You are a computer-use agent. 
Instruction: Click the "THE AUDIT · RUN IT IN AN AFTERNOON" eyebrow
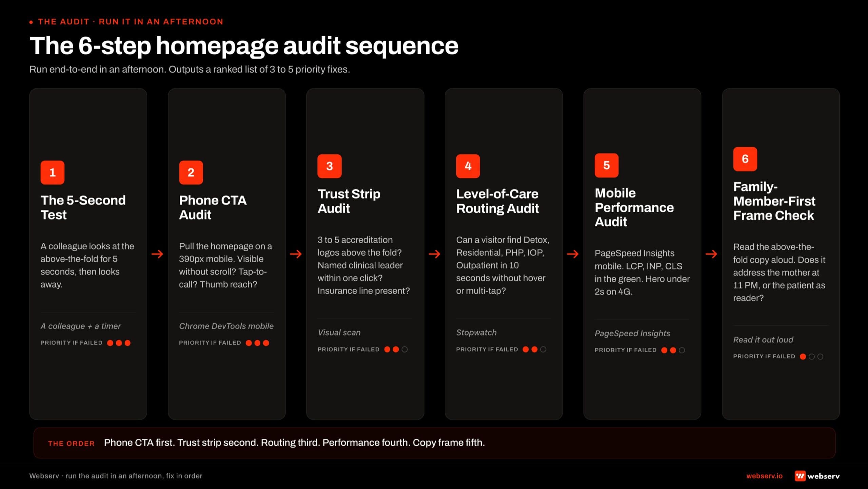(x=131, y=22)
